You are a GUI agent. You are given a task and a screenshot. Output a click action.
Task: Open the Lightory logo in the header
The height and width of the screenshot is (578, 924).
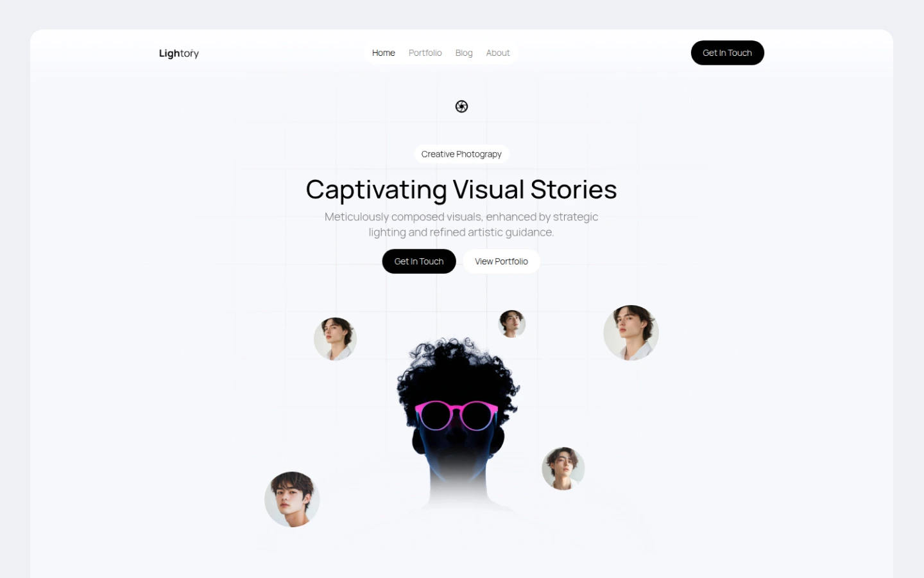179,53
